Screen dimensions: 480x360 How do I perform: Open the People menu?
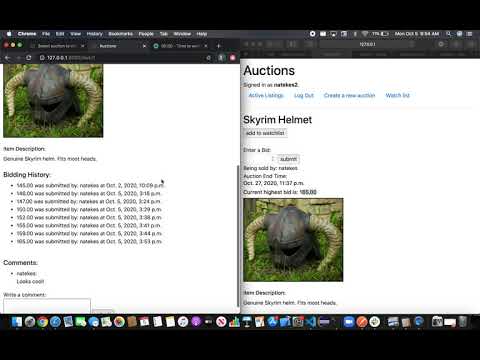coord(146,34)
